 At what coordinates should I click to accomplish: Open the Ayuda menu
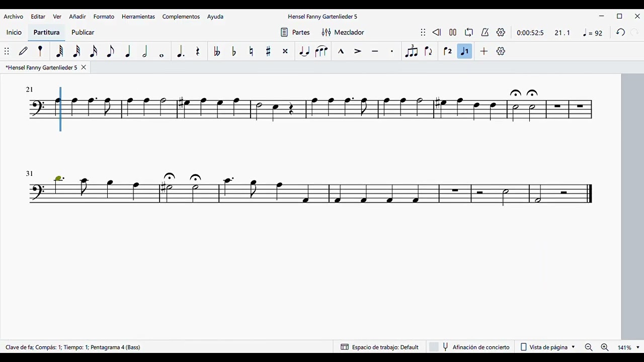(215, 17)
